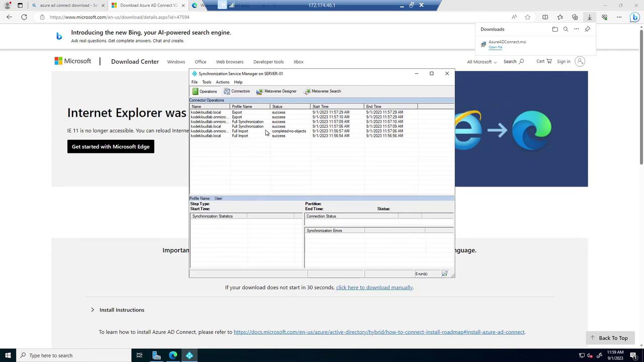This screenshot has height=362, width=644.
Task: Open the Edge profile icon
Action: (x=7, y=6)
